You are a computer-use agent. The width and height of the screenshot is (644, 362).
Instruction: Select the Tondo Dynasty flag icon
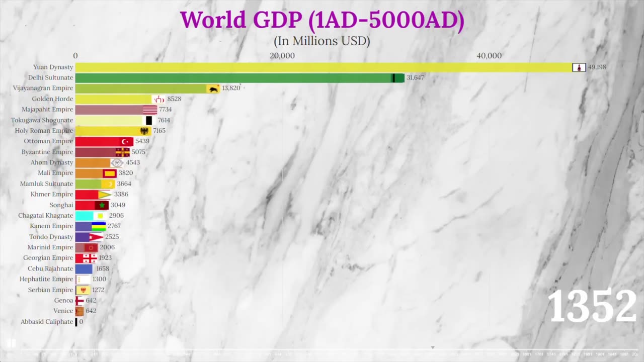(x=96, y=237)
